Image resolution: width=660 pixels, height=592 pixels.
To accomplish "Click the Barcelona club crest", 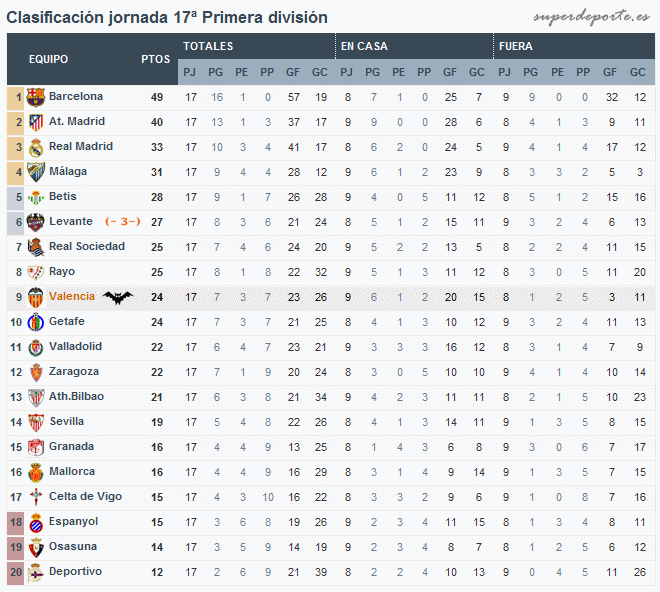I will point(35,98).
